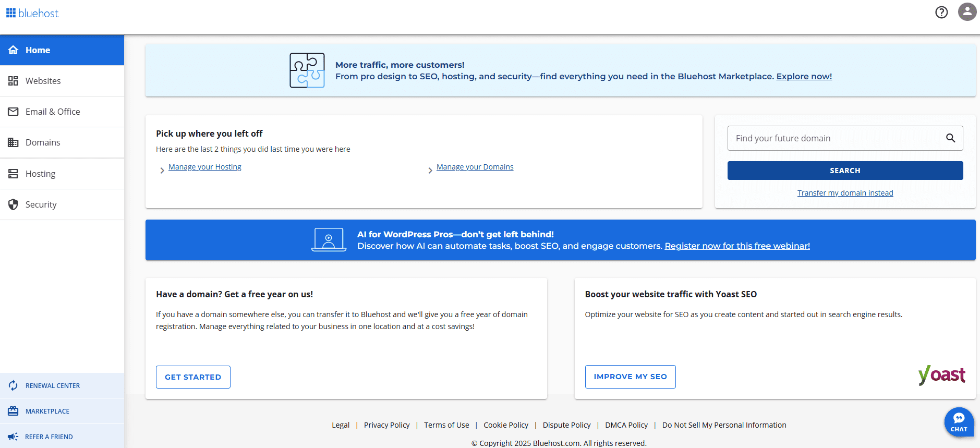Click the GET STARTED button

(x=193, y=377)
